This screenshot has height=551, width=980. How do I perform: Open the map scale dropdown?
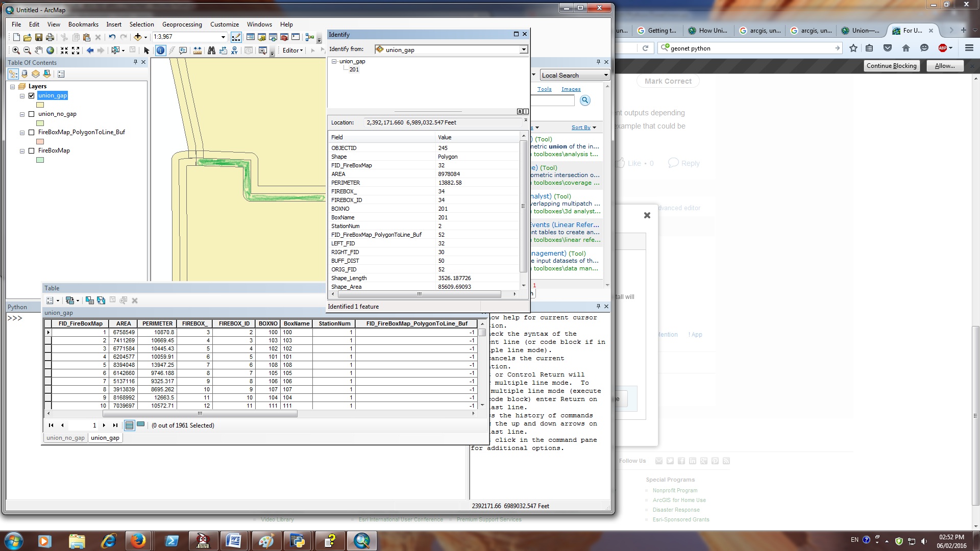223,37
